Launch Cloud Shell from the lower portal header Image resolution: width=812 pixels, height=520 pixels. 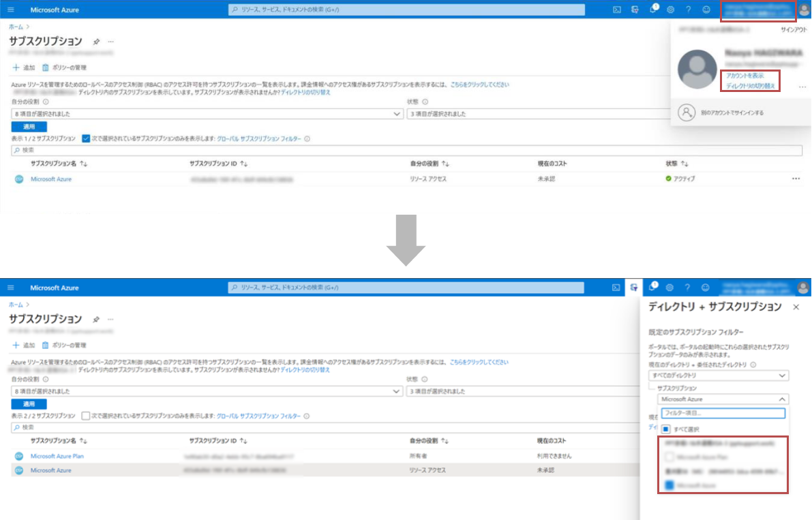click(616, 288)
